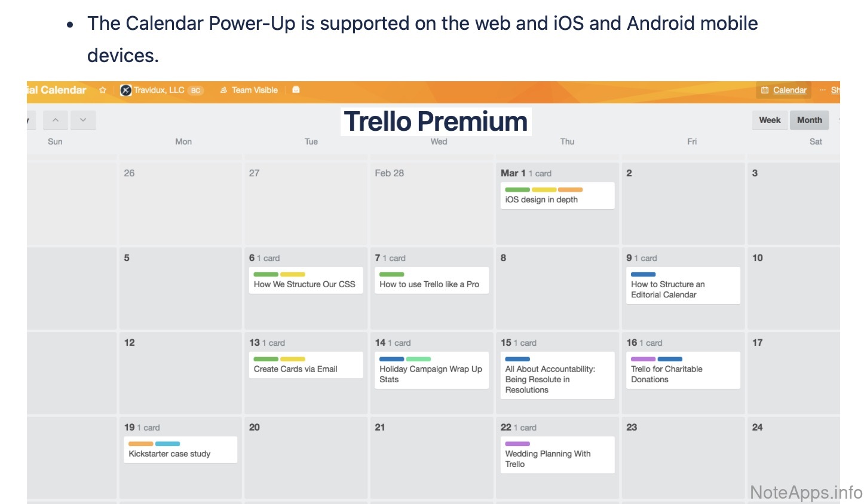Go to previous period with up chevron
The height and width of the screenshot is (504, 864).
click(x=56, y=120)
